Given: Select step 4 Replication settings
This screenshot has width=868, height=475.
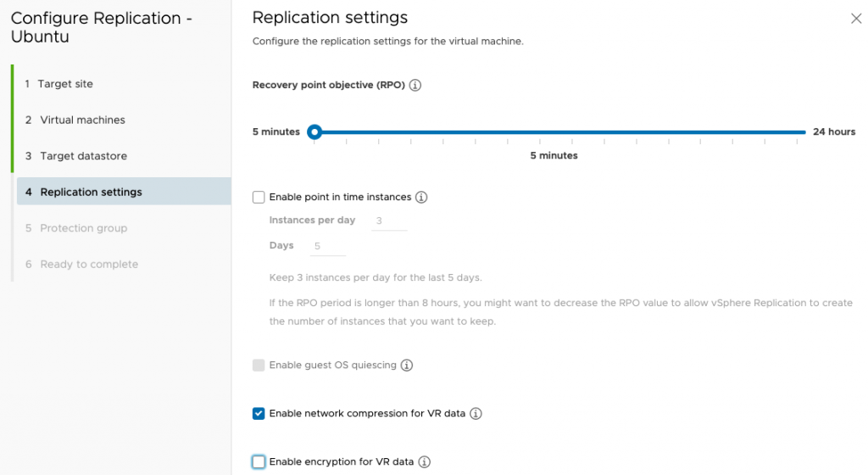Looking at the screenshot, I should pyautogui.click(x=124, y=192).
